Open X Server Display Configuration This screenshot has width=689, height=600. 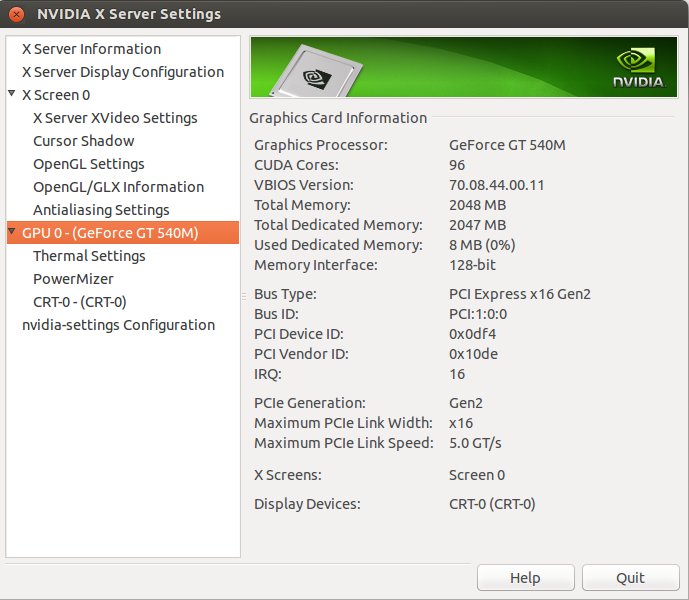(x=123, y=72)
